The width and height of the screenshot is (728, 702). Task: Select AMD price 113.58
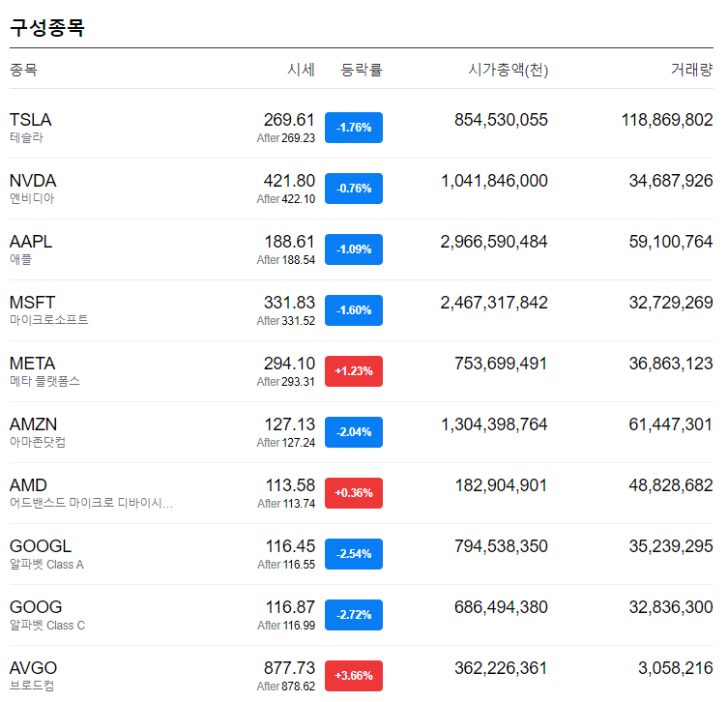click(x=290, y=485)
